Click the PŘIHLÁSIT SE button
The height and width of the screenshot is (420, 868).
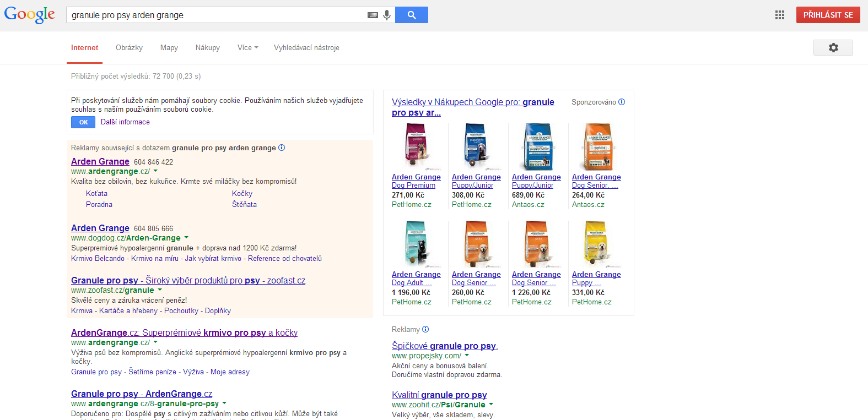point(828,15)
